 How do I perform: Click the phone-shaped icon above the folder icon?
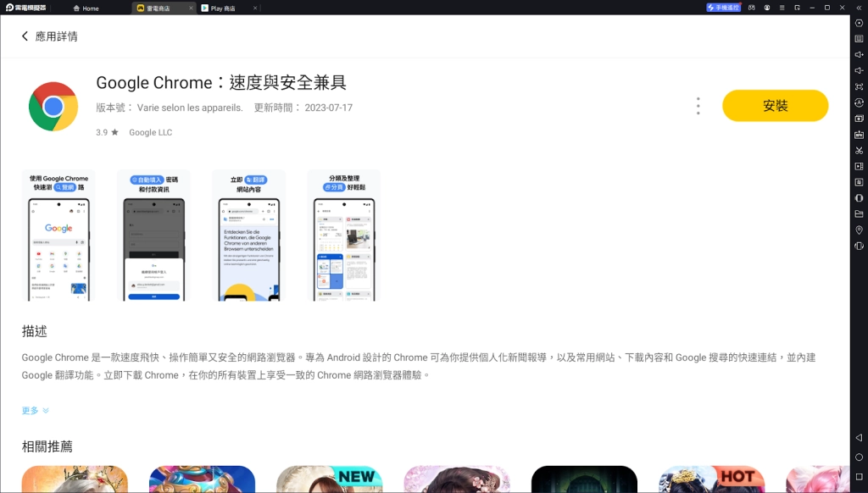click(x=860, y=198)
